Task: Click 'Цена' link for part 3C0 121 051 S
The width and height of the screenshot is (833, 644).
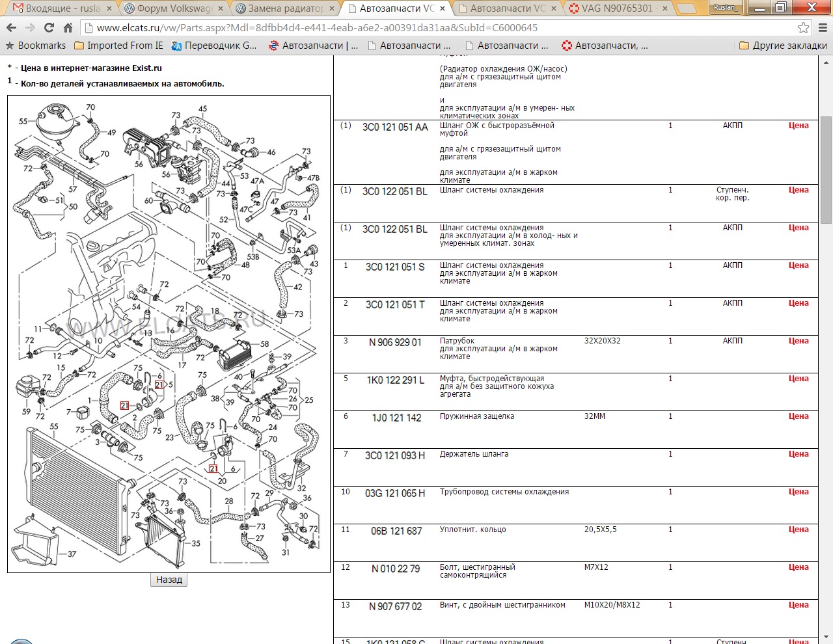Action: (x=799, y=265)
